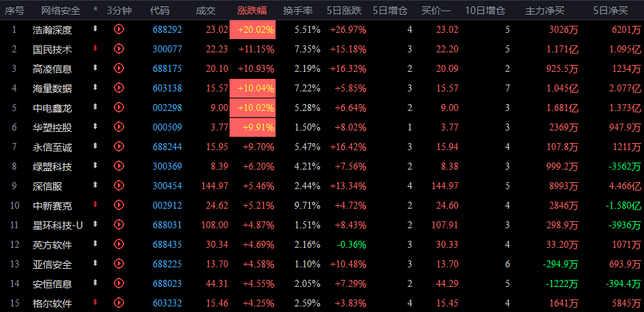Open 3-minute play icon for 格尔软件
The height and width of the screenshot is (312, 644).
tap(119, 303)
